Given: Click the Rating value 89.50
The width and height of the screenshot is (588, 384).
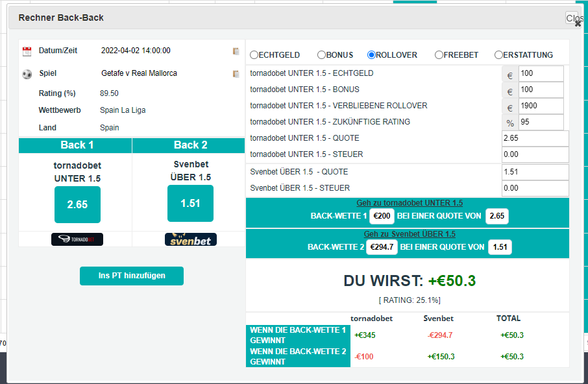Looking at the screenshot, I should 109,93.
